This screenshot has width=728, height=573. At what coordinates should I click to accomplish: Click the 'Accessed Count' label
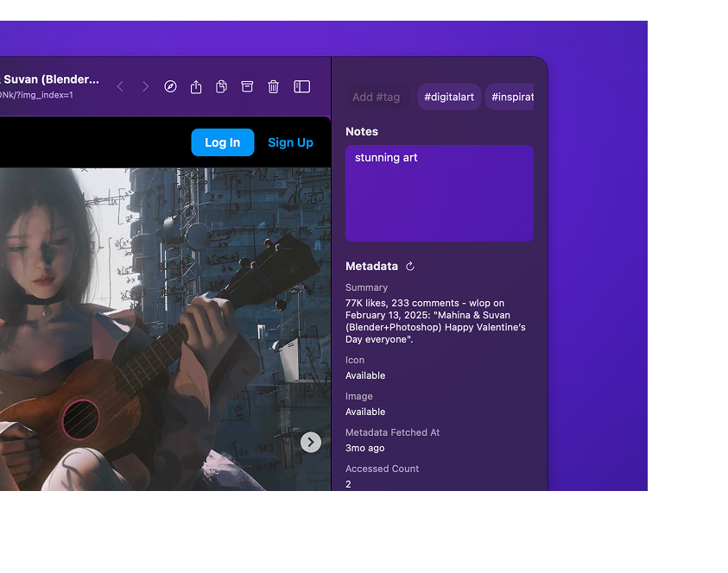click(x=382, y=469)
